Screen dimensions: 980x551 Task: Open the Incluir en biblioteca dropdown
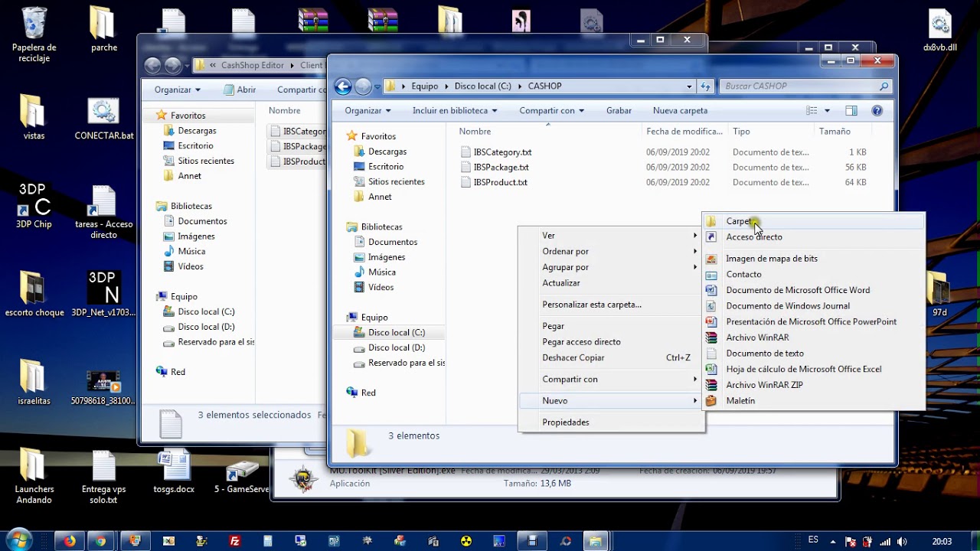[455, 111]
